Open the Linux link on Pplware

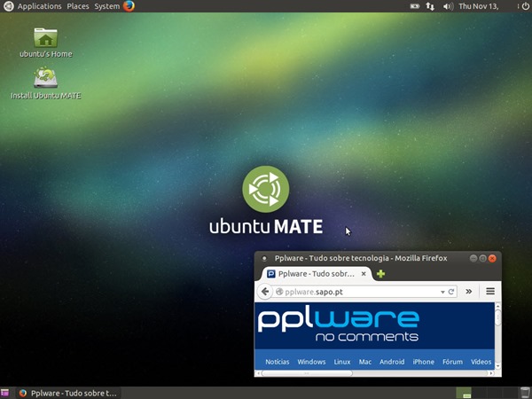point(342,362)
